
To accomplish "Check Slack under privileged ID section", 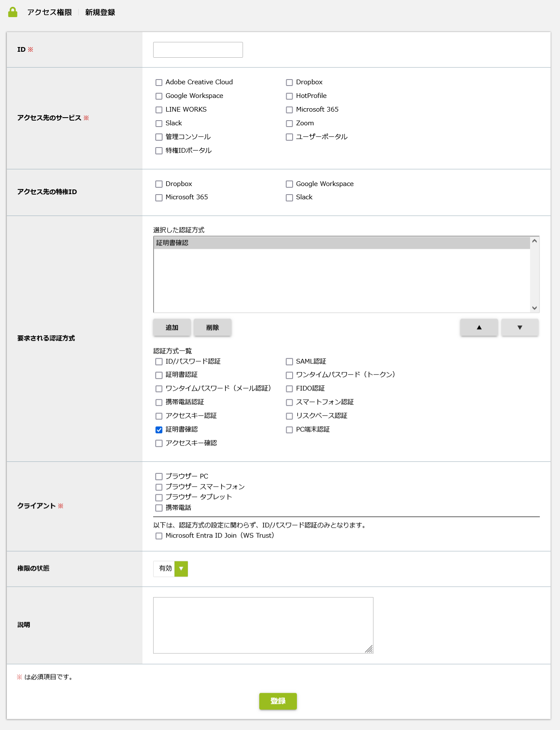I will [289, 198].
